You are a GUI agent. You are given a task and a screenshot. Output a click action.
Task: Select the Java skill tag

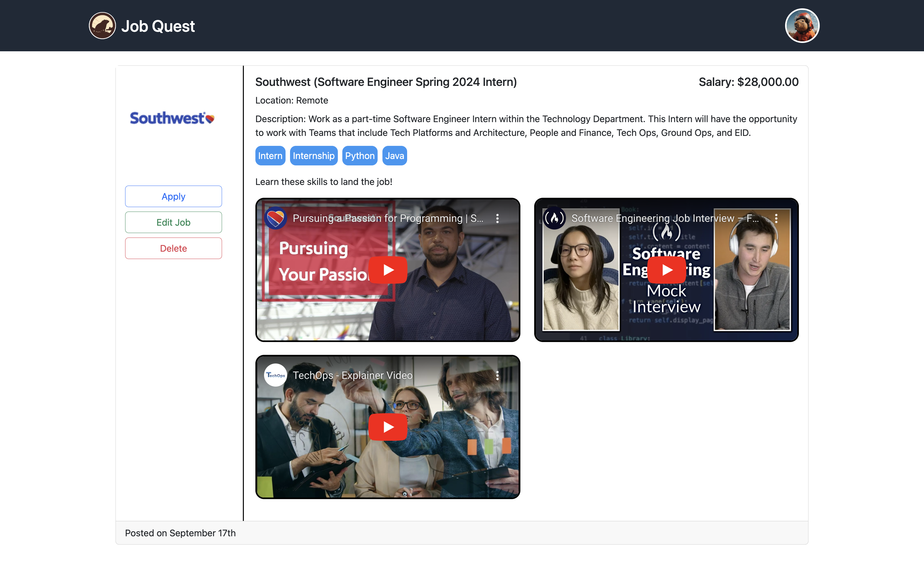click(394, 156)
